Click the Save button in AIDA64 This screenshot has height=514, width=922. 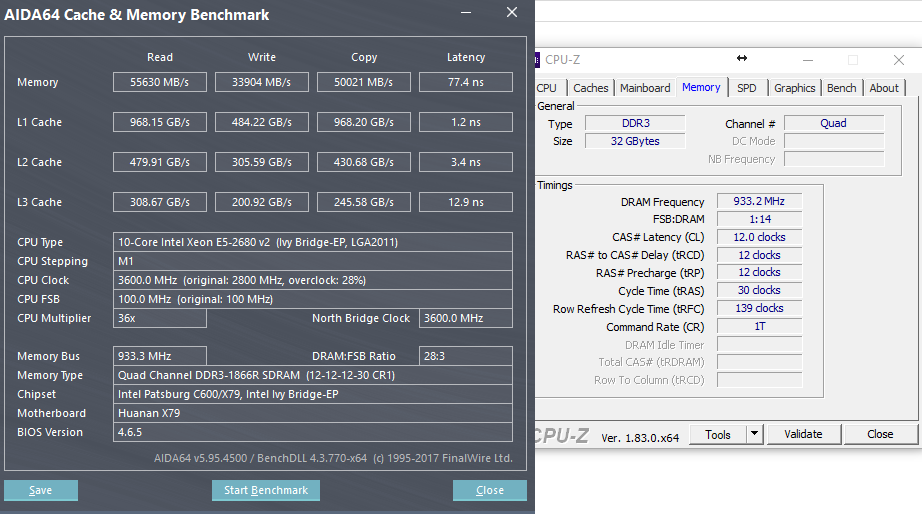[41, 490]
